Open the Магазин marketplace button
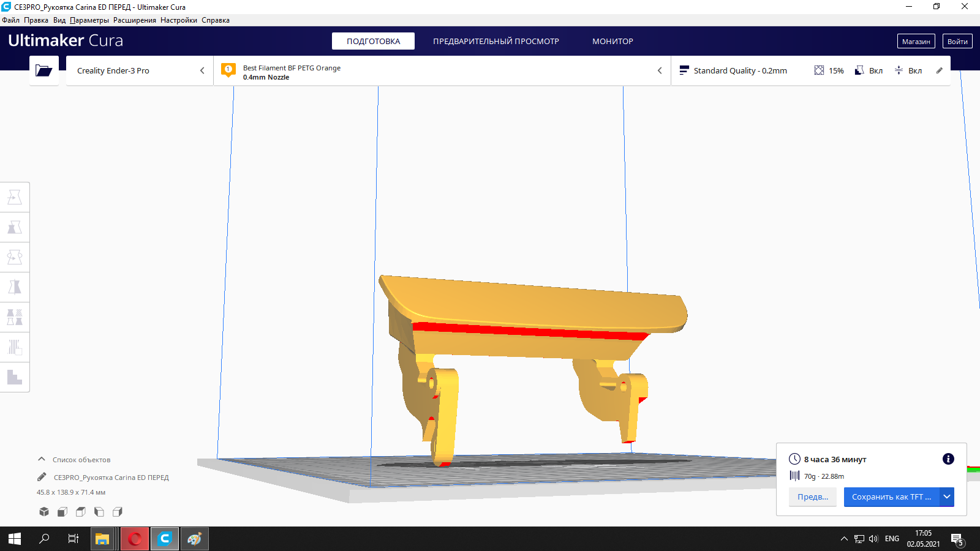Image resolution: width=980 pixels, height=551 pixels. [916, 41]
